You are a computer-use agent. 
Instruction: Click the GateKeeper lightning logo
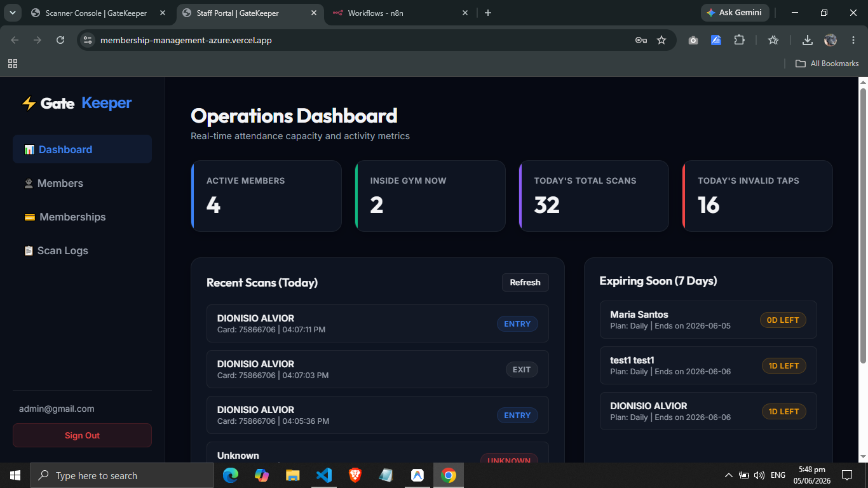coord(76,103)
